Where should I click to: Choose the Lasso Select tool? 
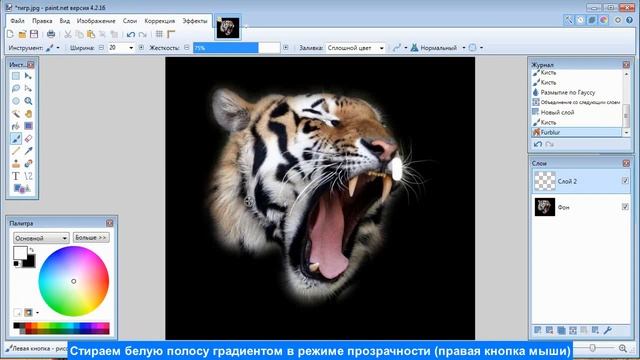[16, 88]
